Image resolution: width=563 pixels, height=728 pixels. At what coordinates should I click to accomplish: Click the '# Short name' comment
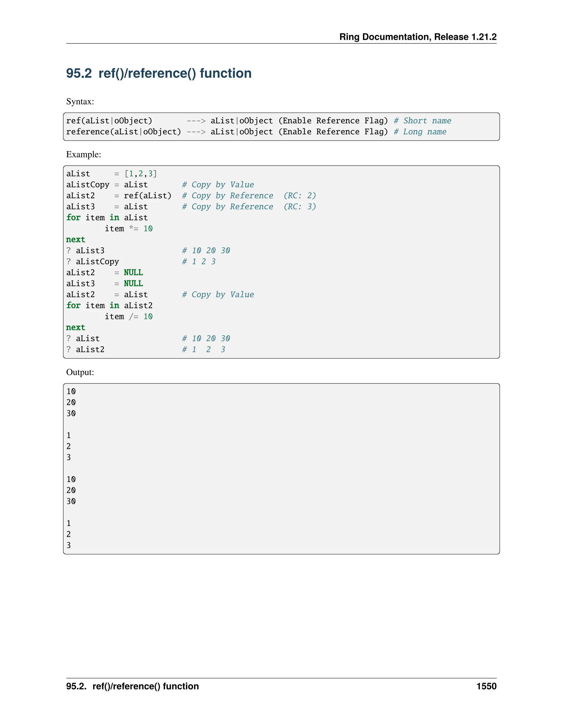point(422,121)
